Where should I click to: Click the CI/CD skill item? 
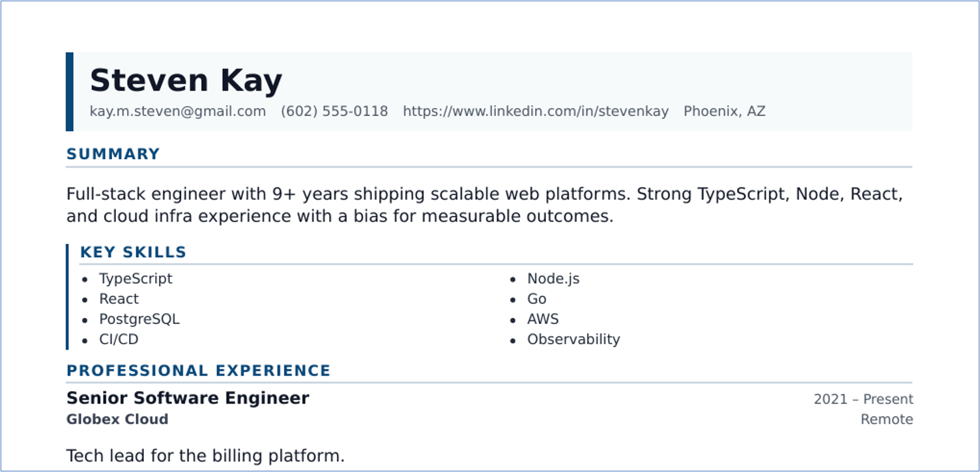119,340
